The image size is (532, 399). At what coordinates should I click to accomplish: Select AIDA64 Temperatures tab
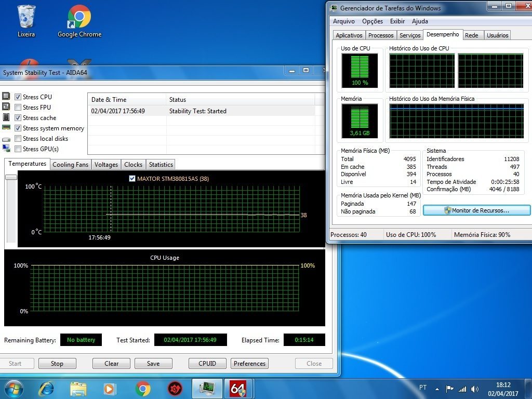click(27, 164)
